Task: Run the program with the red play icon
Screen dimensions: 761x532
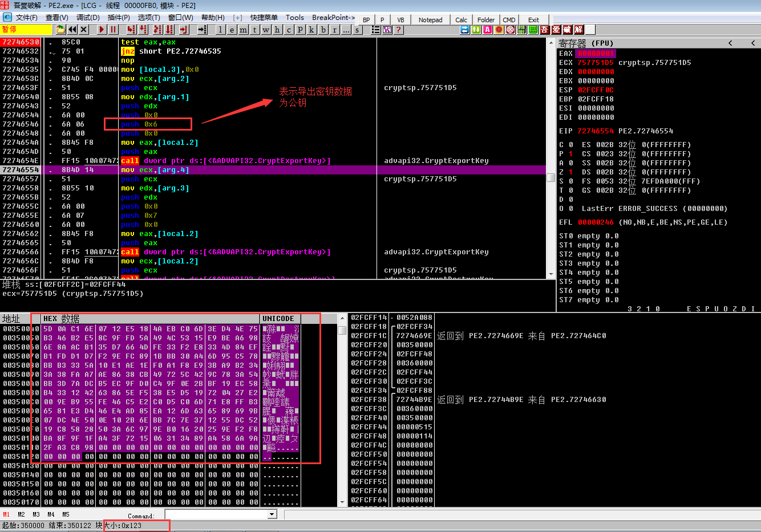Action: [x=102, y=30]
